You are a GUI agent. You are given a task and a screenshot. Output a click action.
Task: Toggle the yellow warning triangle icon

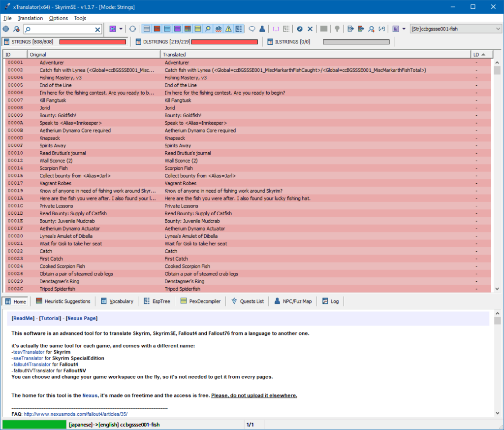click(228, 29)
